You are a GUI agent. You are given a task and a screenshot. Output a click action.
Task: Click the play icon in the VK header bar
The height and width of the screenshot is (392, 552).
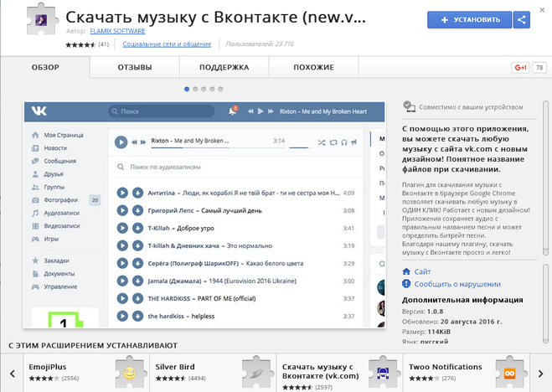pyautogui.click(x=261, y=111)
